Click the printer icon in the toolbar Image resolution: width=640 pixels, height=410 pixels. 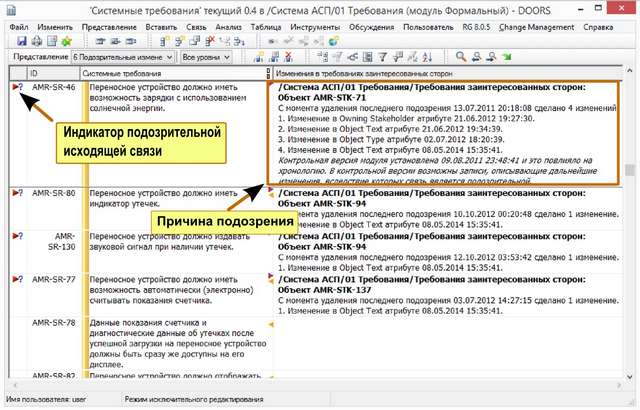click(x=37, y=41)
